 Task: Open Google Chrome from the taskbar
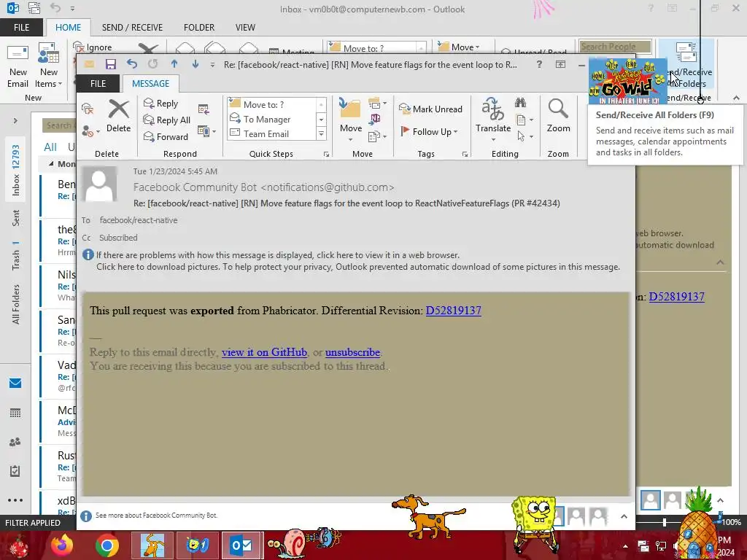coord(107,545)
